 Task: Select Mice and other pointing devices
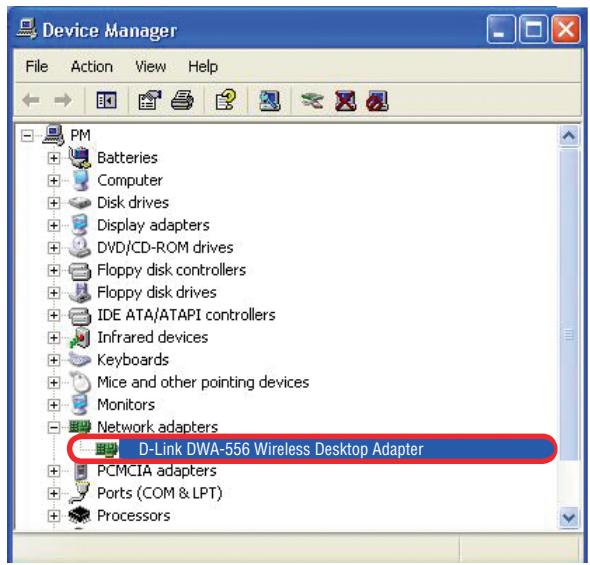coord(203,382)
